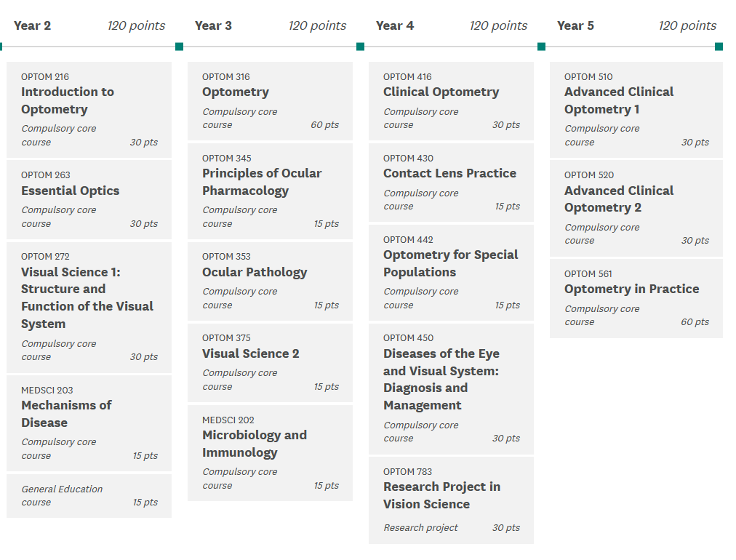Screen dimensions: 736x560
Task: Select the General Education course card
Action: (x=89, y=495)
